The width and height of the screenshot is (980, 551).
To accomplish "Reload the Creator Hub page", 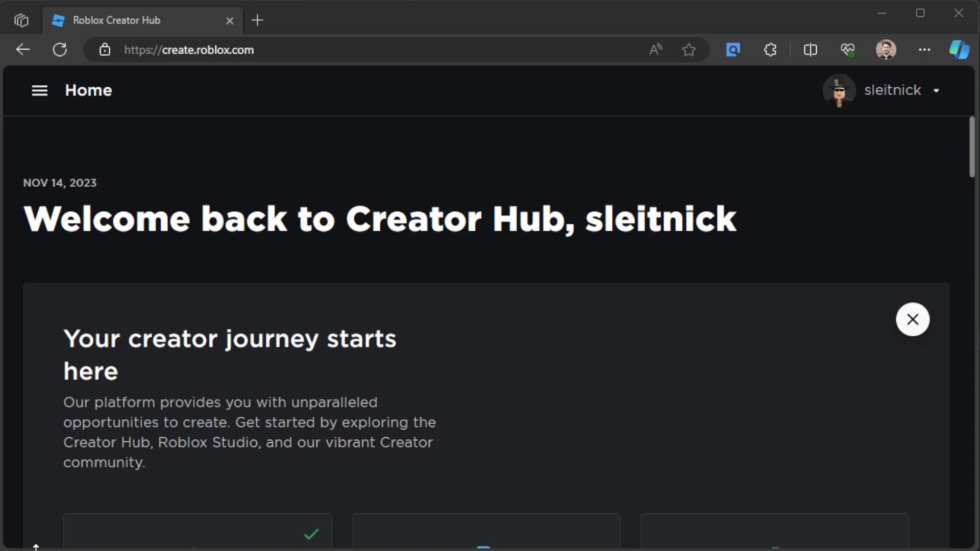I will [60, 49].
